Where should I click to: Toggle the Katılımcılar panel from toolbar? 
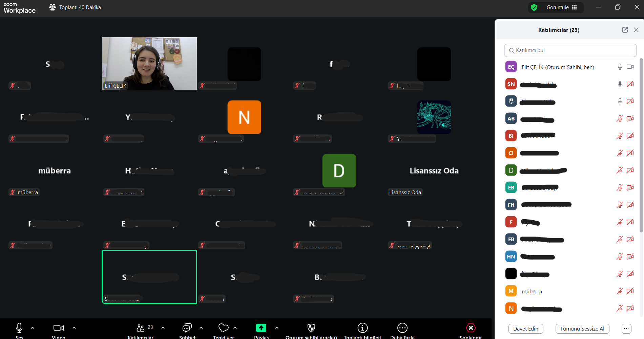click(141, 328)
